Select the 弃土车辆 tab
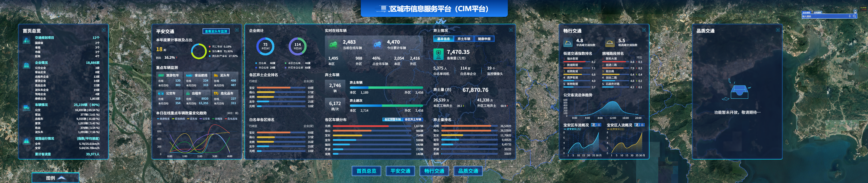868x183 pixels. [x=464, y=39]
